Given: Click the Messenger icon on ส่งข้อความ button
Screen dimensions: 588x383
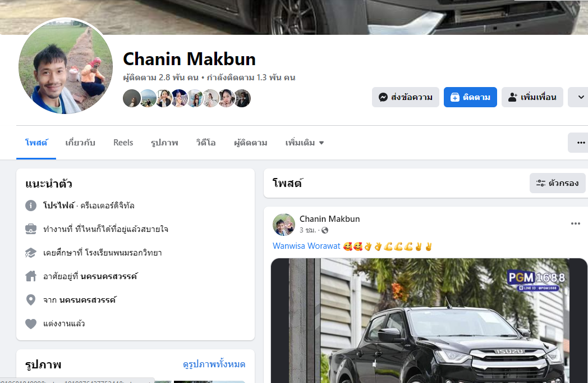Looking at the screenshot, I should coord(383,97).
